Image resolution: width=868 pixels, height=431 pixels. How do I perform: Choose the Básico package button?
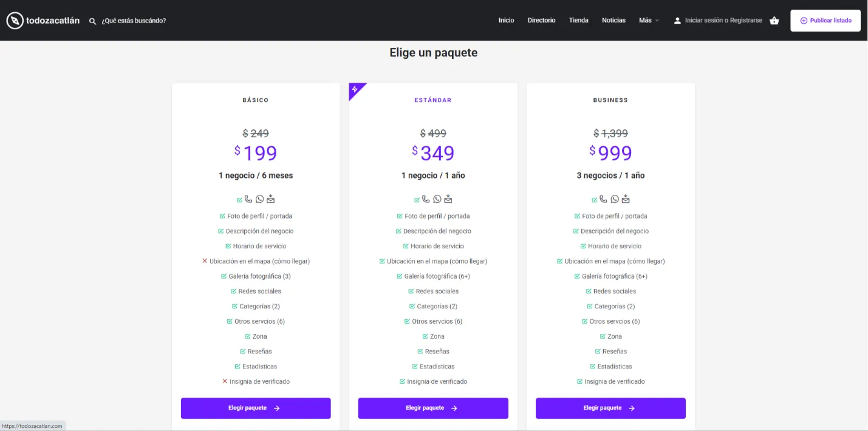(x=256, y=408)
